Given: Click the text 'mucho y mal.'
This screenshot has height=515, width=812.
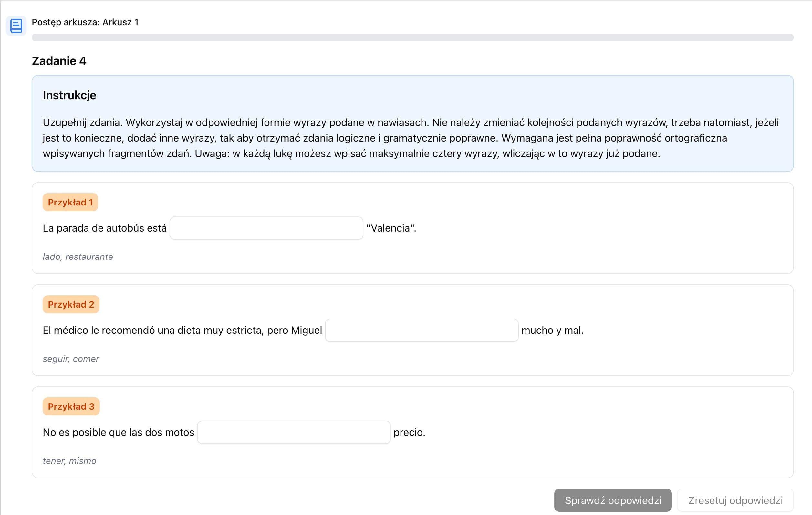Looking at the screenshot, I should tap(552, 330).
